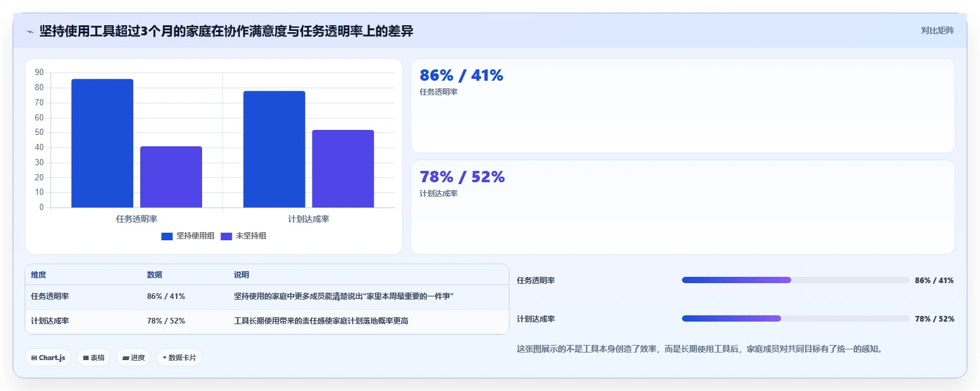This screenshot has width=980, height=391.
Task: Select the 表格 tag chip
Action: click(93, 358)
